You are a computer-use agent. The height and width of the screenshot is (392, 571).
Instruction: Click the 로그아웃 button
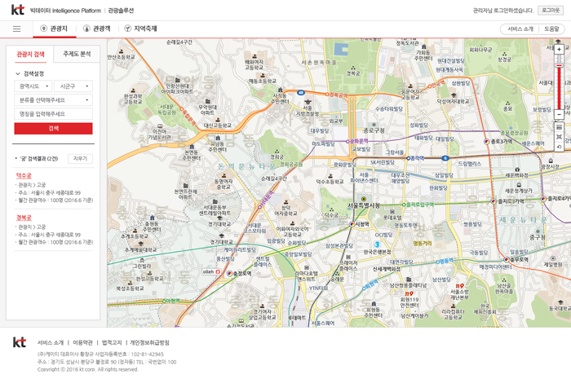click(x=551, y=11)
